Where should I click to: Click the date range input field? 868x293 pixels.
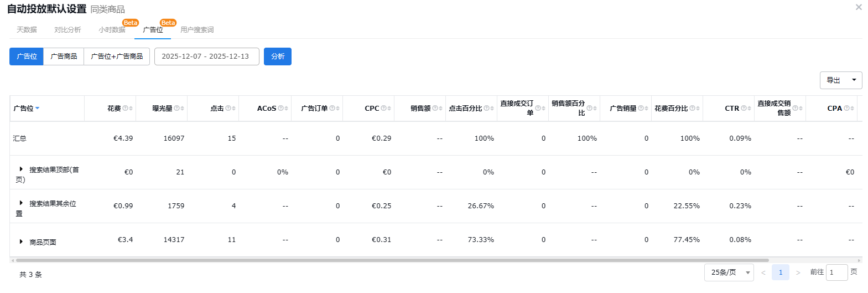coord(206,56)
